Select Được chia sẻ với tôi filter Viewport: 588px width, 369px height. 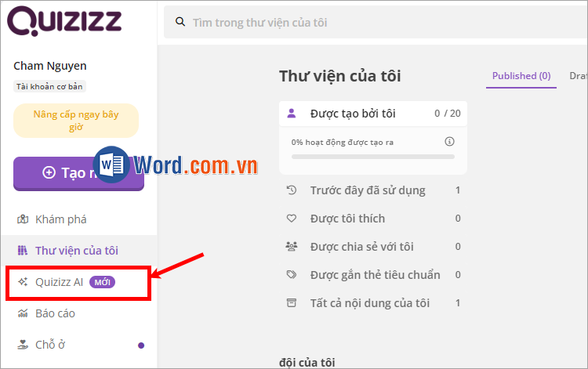(373, 247)
